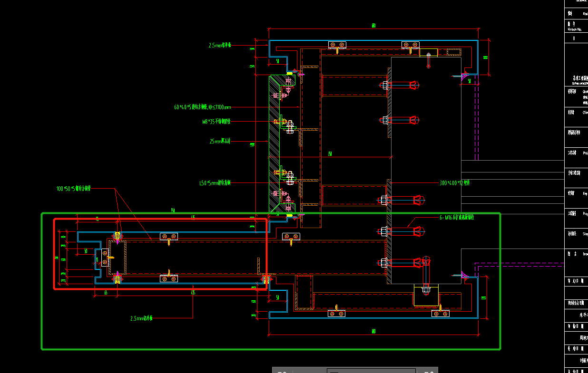Select the top 2.5mm aluminum panel label
The height and width of the screenshot is (373, 588).
pos(220,46)
